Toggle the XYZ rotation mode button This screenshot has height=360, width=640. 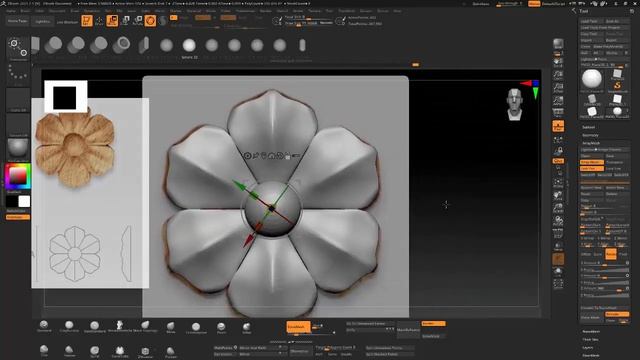click(558, 161)
